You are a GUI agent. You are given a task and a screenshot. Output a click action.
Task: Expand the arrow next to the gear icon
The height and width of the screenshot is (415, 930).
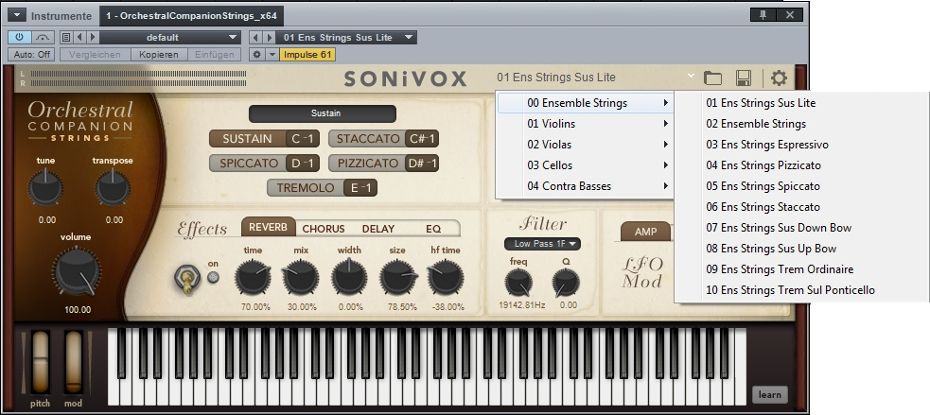click(272, 55)
